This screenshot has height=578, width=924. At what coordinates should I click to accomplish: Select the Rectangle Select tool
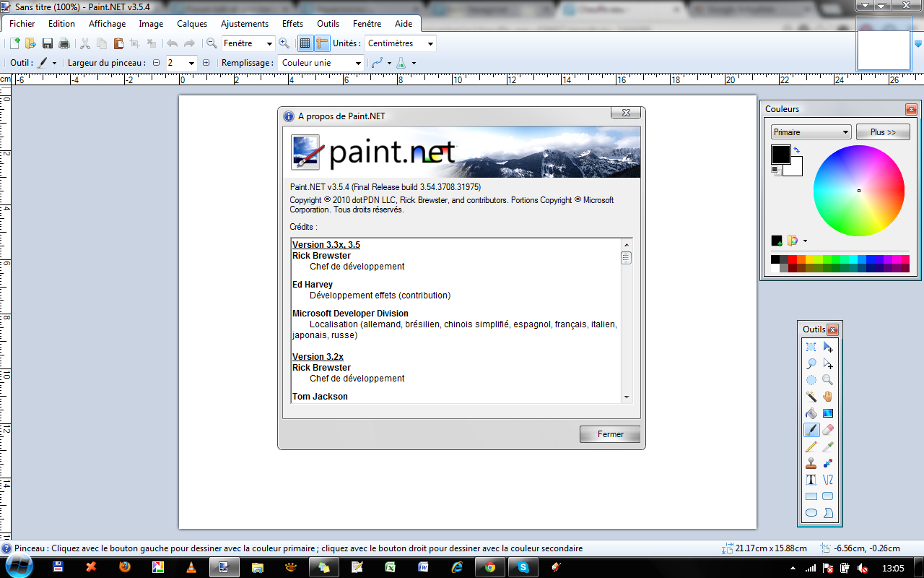pos(811,347)
